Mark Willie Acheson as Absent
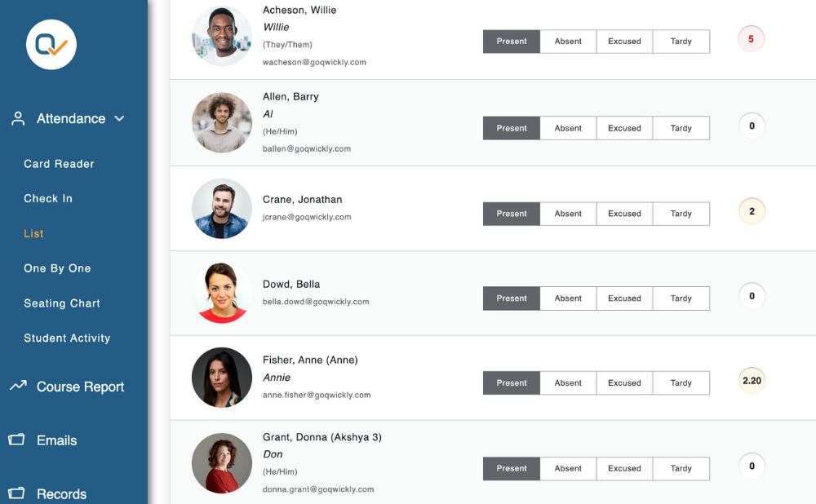The image size is (816, 504). click(568, 41)
